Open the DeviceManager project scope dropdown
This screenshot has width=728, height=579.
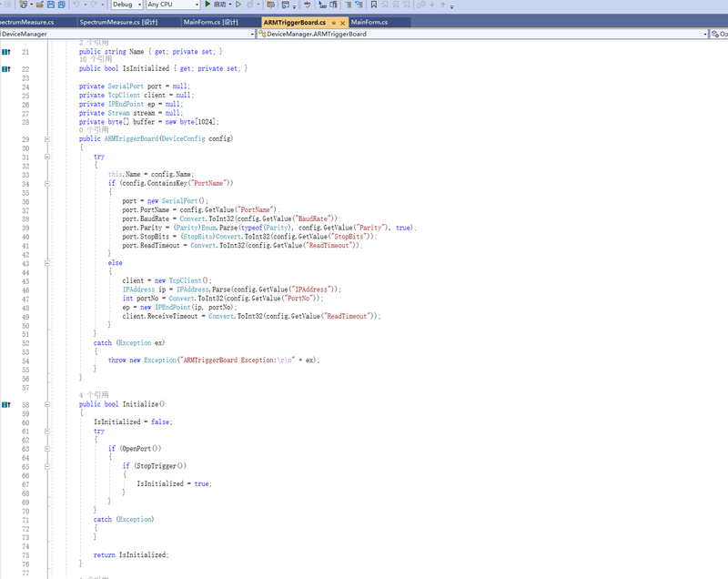[x=252, y=34]
